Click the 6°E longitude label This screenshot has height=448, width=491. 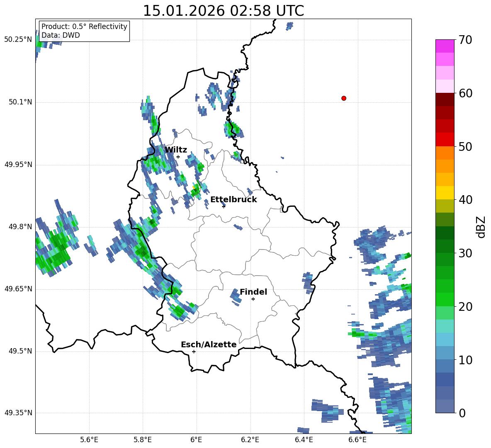(x=196, y=440)
